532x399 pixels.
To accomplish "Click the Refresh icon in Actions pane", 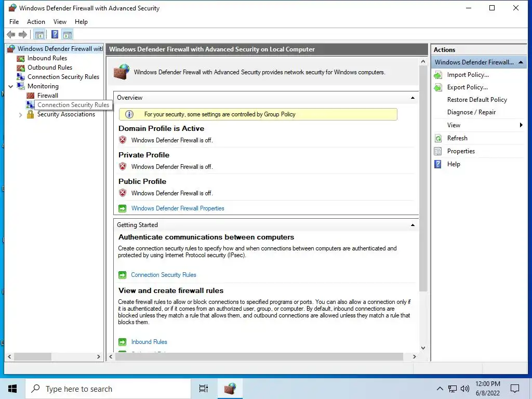I will pyautogui.click(x=438, y=138).
